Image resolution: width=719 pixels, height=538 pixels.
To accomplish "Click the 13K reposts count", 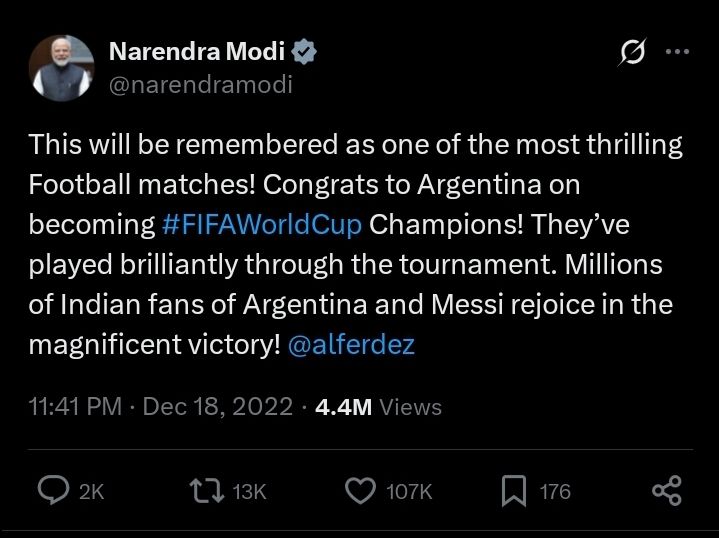I will [248, 491].
